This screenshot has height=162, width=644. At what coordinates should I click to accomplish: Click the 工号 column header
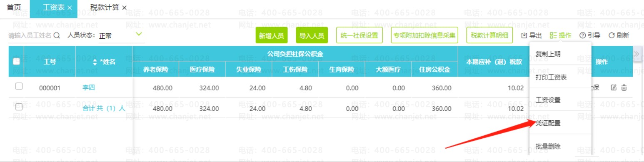pyautogui.click(x=50, y=62)
